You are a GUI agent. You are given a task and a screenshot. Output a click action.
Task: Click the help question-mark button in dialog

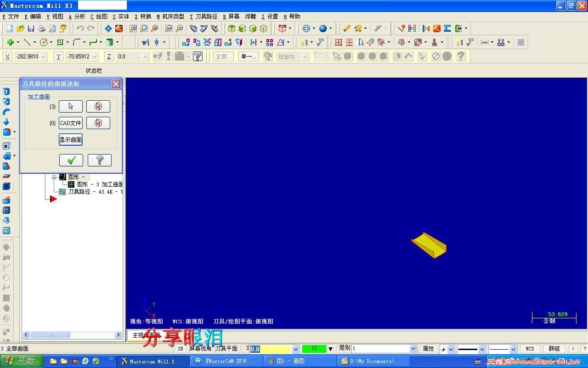coord(99,160)
